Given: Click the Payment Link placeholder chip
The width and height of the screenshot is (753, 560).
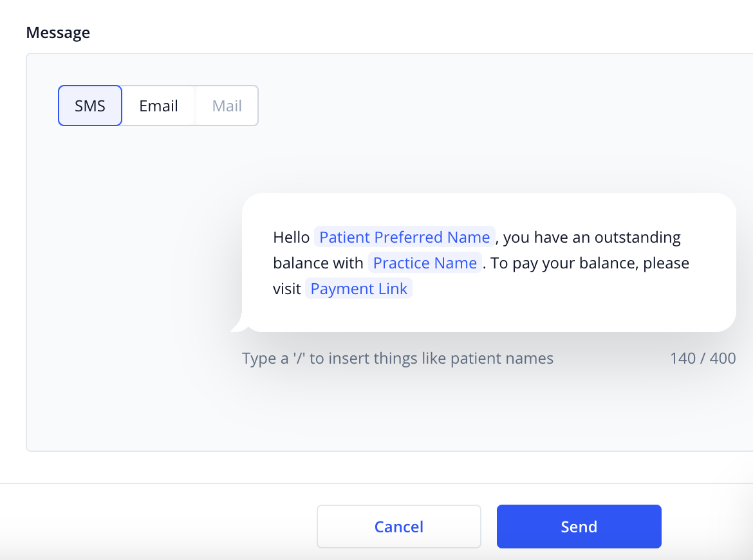Looking at the screenshot, I should point(358,288).
